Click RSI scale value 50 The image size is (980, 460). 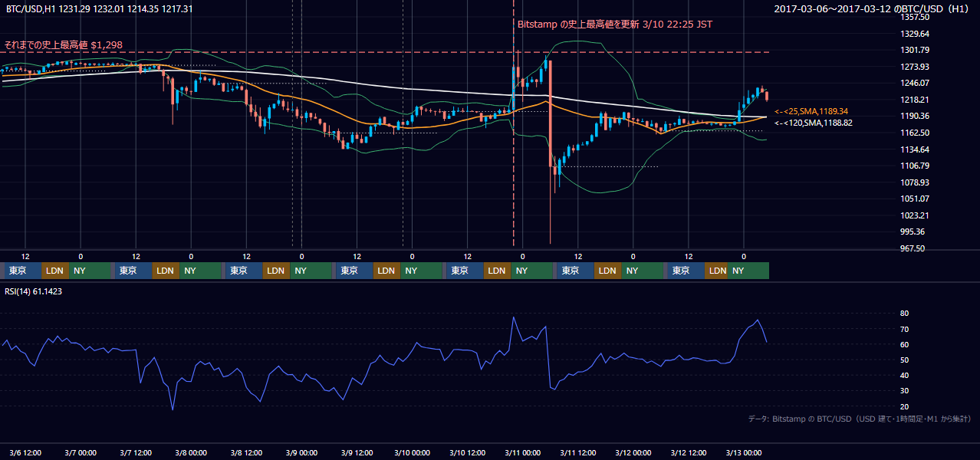coord(904,360)
